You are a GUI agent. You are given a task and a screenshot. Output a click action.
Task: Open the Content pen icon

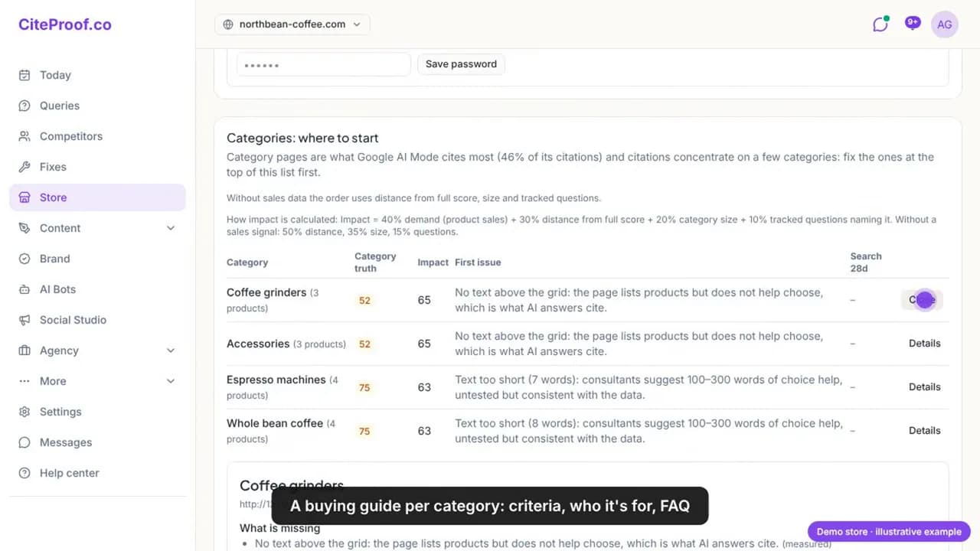[x=24, y=228]
